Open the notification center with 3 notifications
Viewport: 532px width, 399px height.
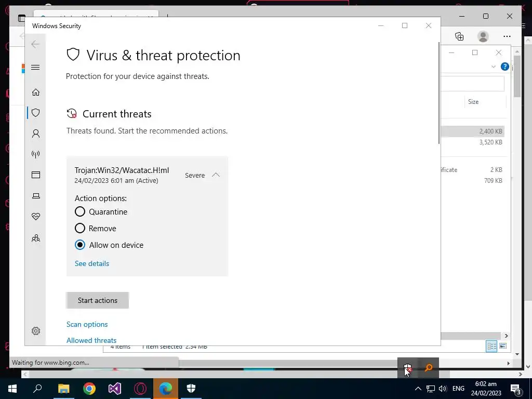(x=515, y=389)
